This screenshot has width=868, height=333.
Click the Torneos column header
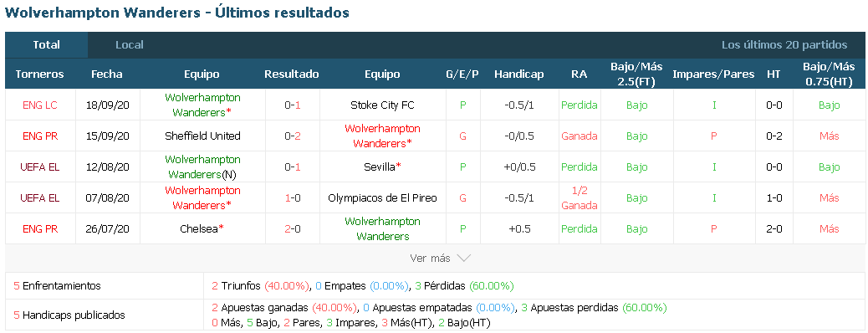pyautogui.click(x=40, y=74)
